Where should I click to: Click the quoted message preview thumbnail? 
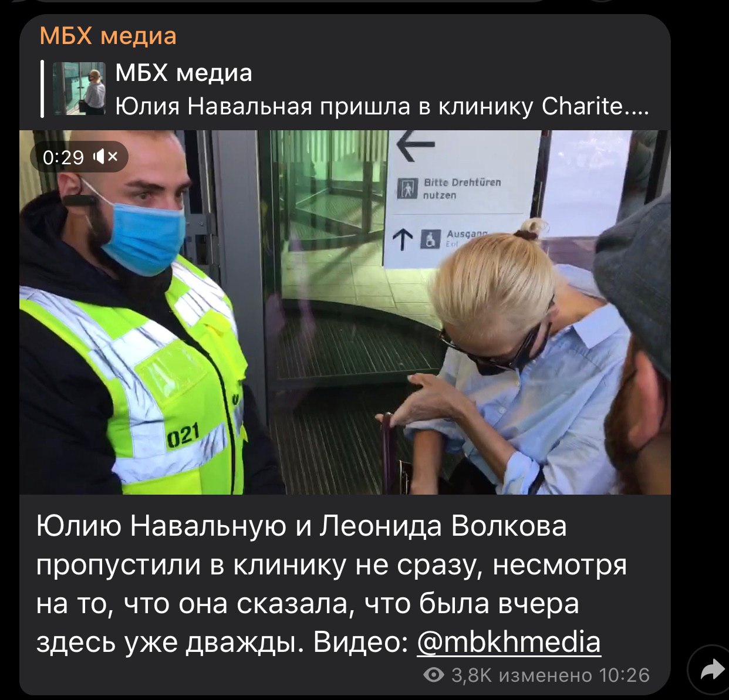point(79,89)
